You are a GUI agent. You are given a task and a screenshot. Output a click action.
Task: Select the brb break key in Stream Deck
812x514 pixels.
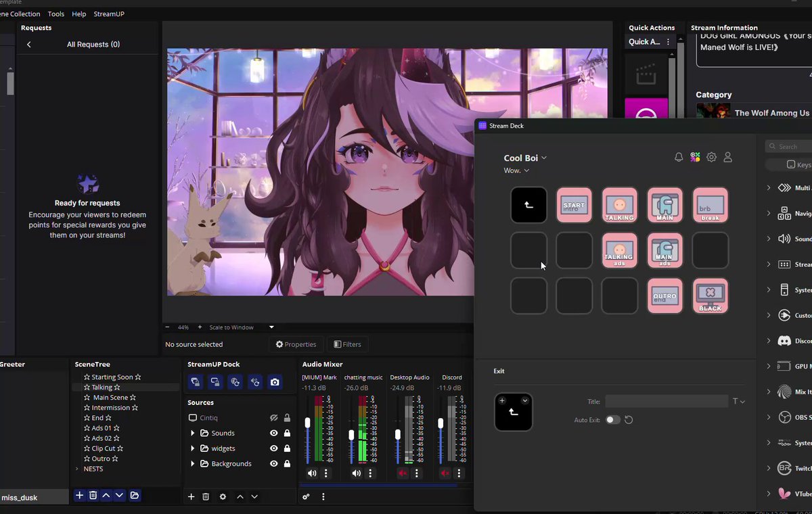(710, 205)
